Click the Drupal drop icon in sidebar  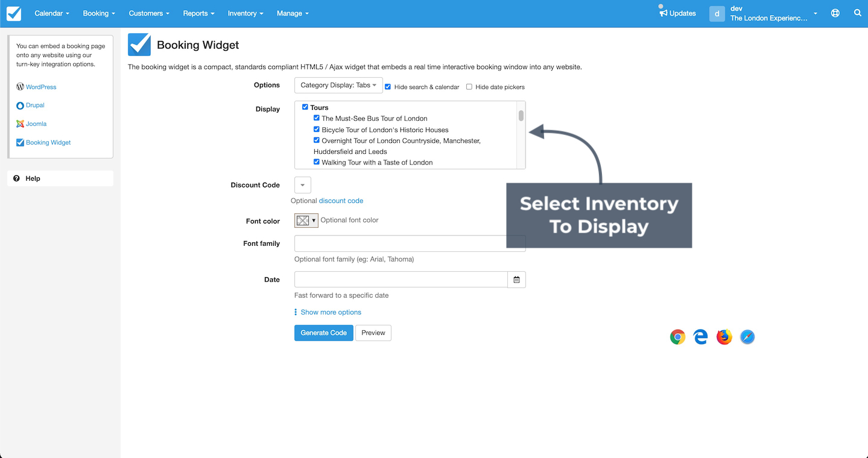pyautogui.click(x=20, y=105)
